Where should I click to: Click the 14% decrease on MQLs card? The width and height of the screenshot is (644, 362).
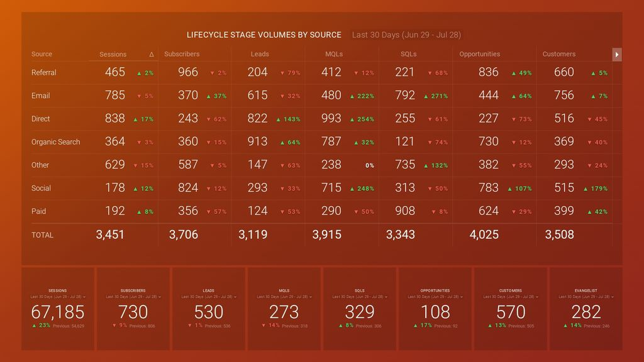(x=270, y=326)
